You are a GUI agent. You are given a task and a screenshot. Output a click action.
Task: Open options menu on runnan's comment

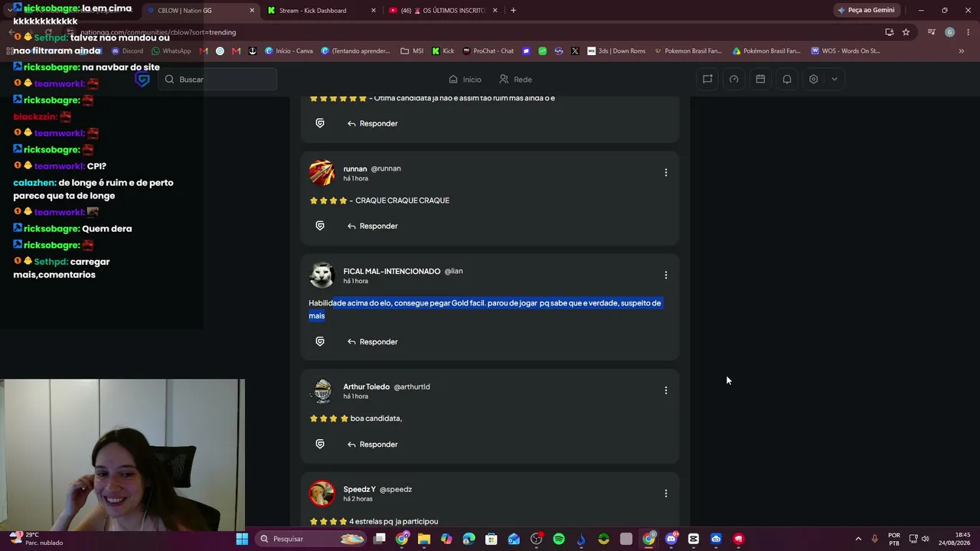coord(666,173)
